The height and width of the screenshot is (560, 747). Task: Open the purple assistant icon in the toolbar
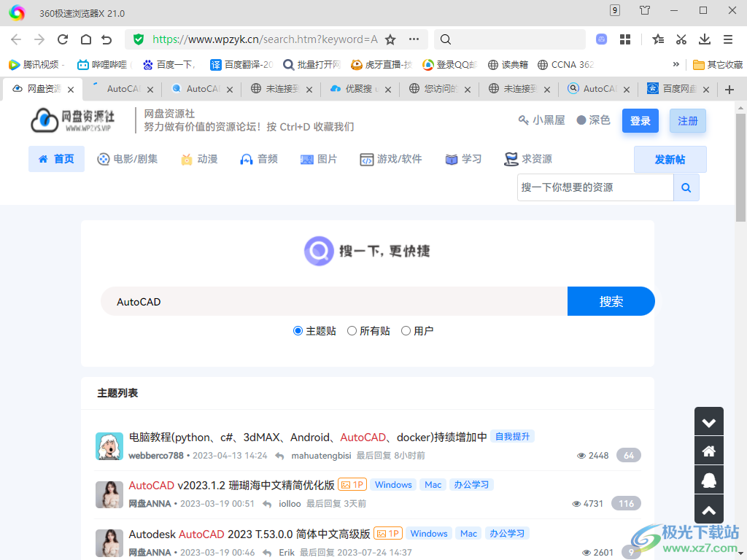click(x=602, y=39)
